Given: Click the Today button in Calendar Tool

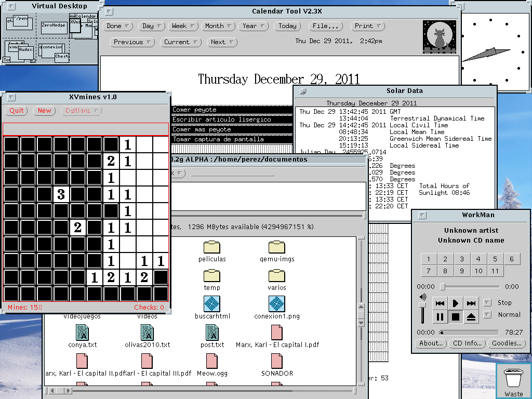Looking at the screenshot, I should click(287, 26).
